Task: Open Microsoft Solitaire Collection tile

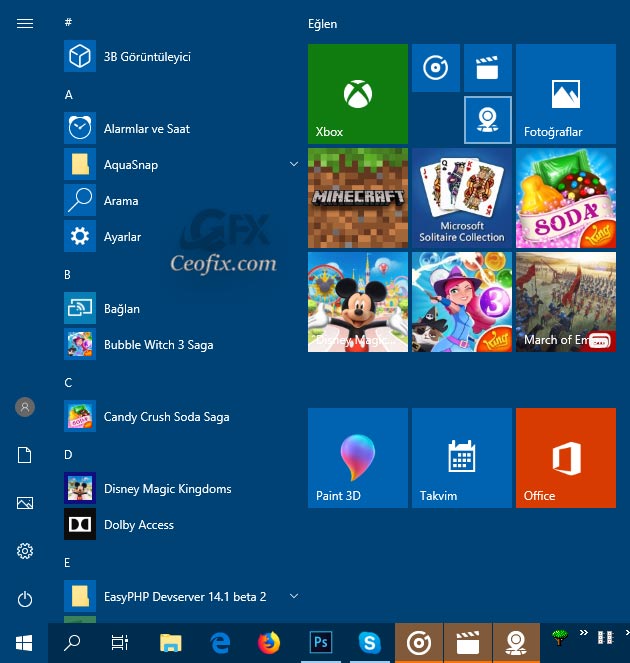Action: pos(462,198)
